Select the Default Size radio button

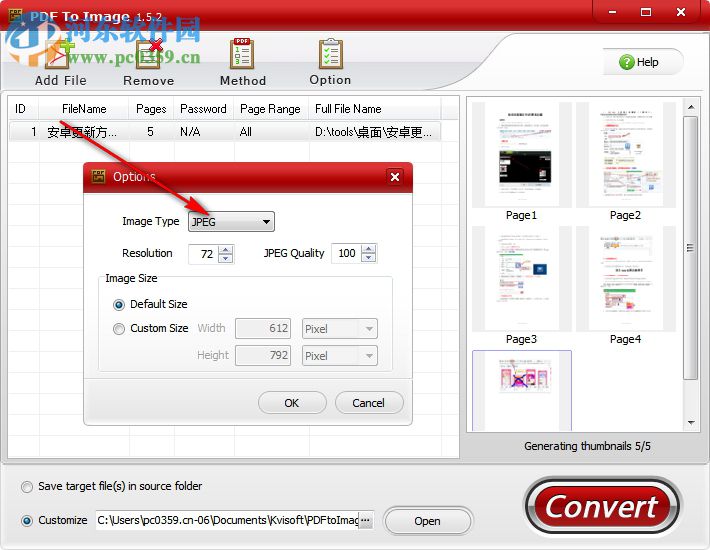tap(119, 305)
